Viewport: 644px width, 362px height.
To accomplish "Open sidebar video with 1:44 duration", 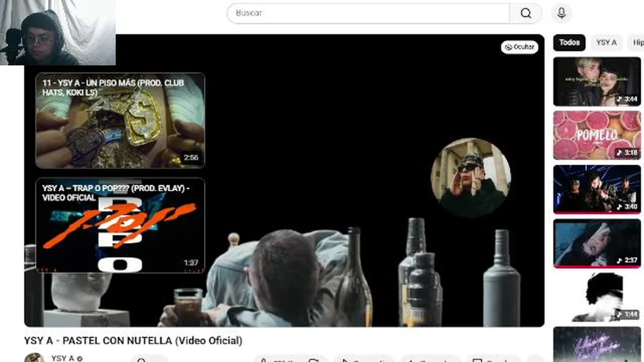I will [x=597, y=297].
